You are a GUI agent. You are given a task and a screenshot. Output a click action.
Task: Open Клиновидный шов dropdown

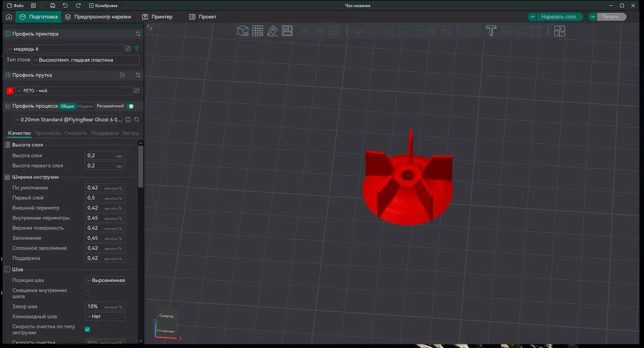pos(105,316)
